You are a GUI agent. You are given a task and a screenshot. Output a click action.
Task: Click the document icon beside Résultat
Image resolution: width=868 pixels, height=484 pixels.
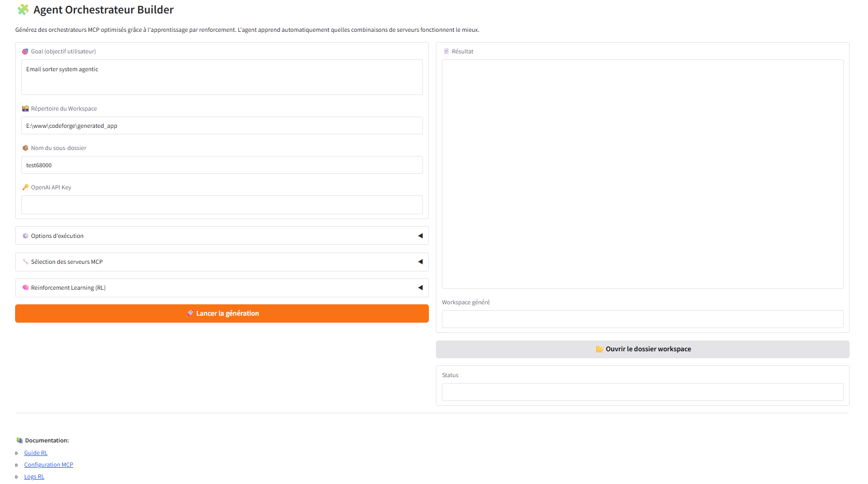point(446,51)
